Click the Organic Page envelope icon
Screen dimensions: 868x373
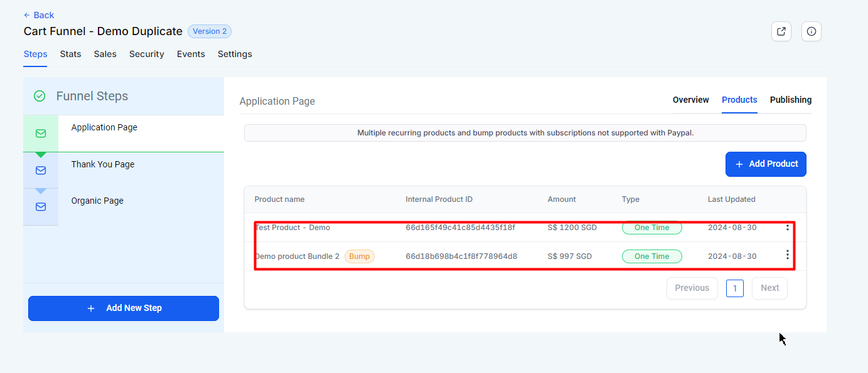41,207
